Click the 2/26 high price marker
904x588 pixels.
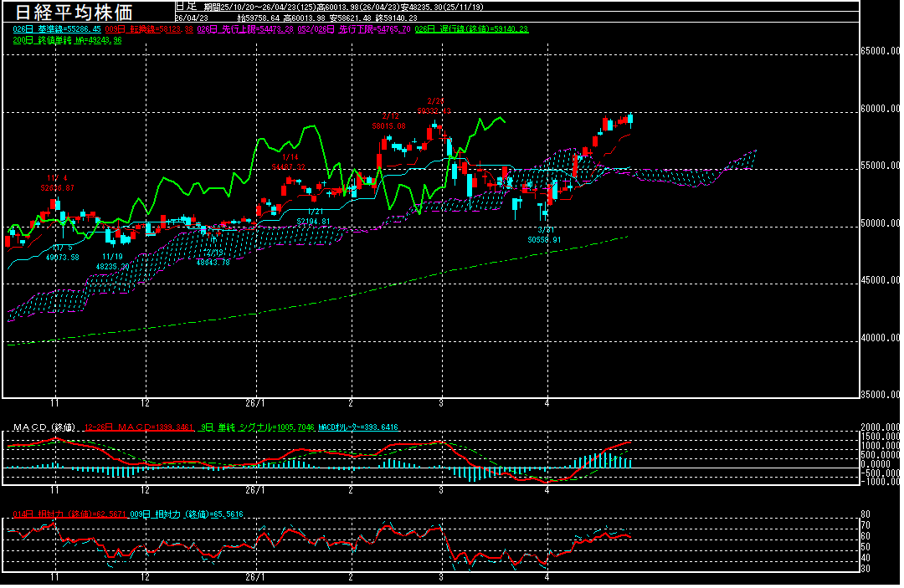tap(434, 106)
